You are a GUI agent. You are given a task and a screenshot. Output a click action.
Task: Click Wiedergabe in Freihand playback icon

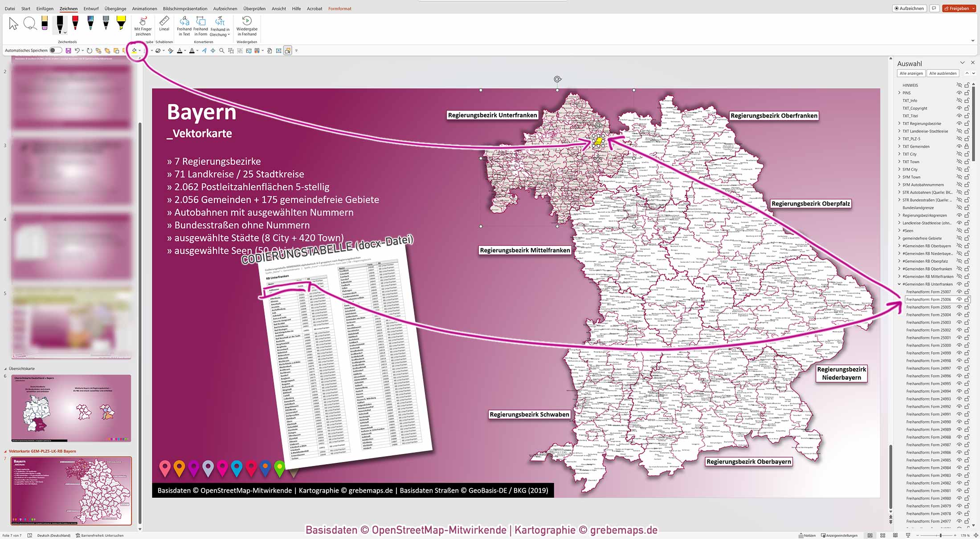(x=247, y=26)
